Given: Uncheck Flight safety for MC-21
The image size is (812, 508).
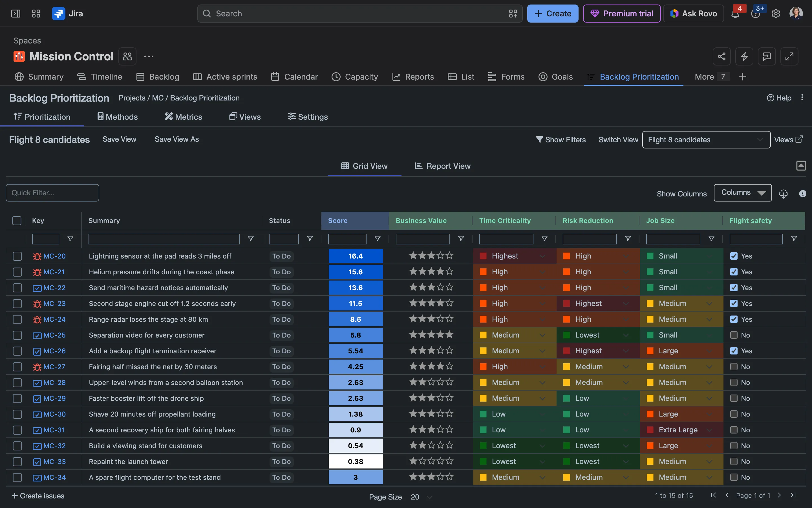Looking at the screenshot, I should point(734,272).
